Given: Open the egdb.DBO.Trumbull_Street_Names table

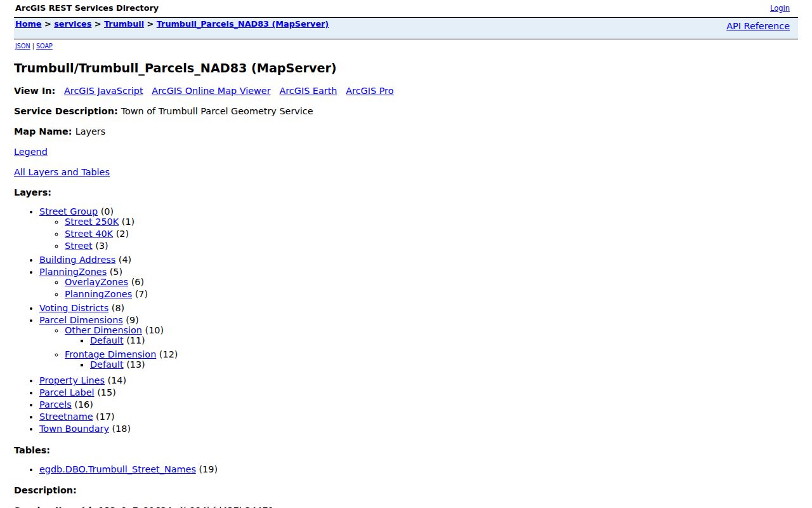Looking at the screenshot, I should (x=117, y=469).
